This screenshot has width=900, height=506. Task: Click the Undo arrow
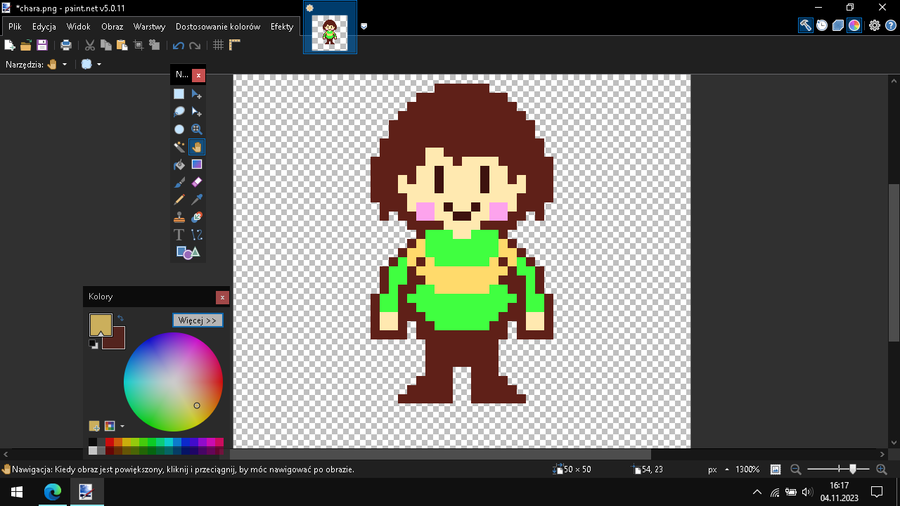click(179, 45)
